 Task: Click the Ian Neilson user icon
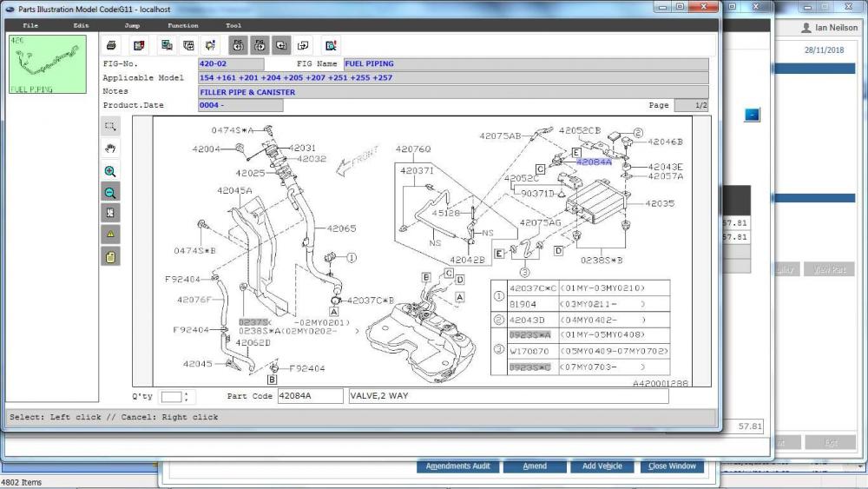(x=806, y=27)
